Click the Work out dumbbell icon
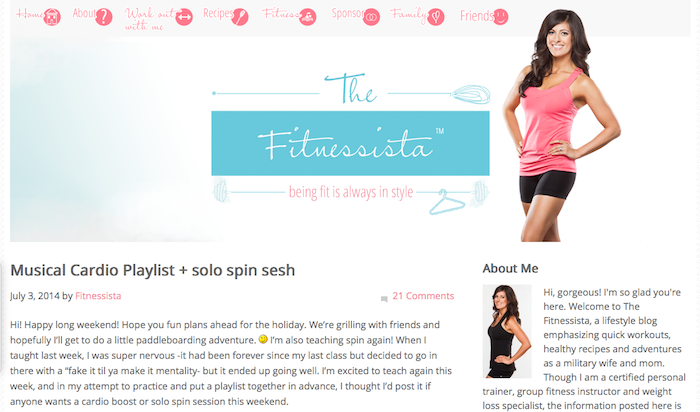Viewport: 700px width, 412px height. point(184,17)
